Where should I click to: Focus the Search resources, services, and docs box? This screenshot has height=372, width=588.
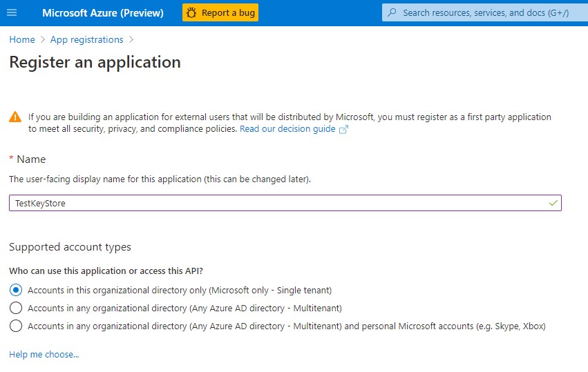tap(485, 12)
